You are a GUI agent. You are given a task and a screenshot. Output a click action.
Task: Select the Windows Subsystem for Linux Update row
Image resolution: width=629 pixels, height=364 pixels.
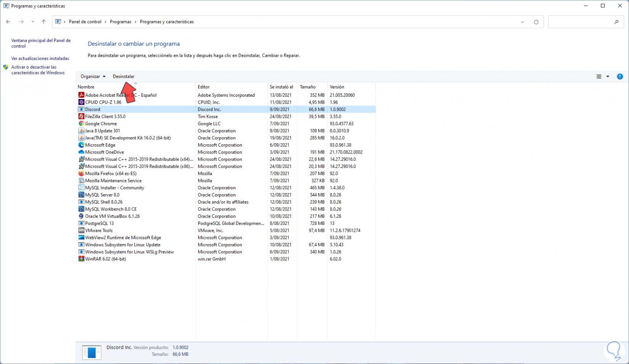[226, 245]
